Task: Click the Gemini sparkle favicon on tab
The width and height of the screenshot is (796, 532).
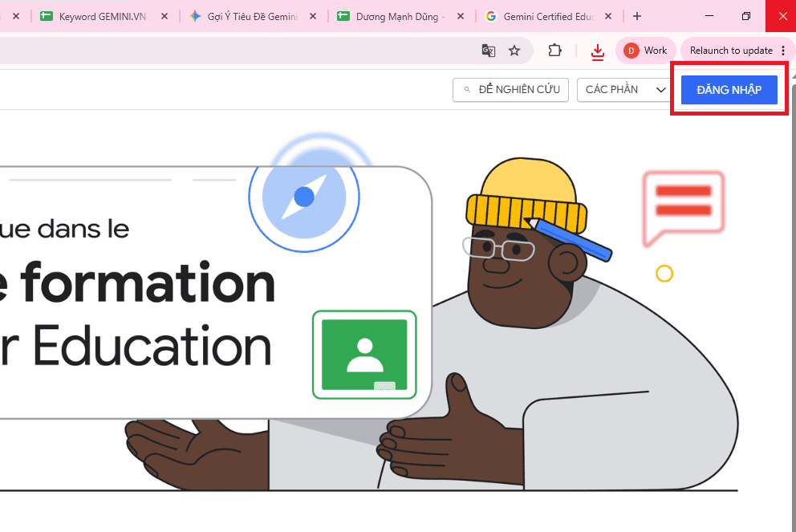Action: pyautogui.click(x=195, y=16)
